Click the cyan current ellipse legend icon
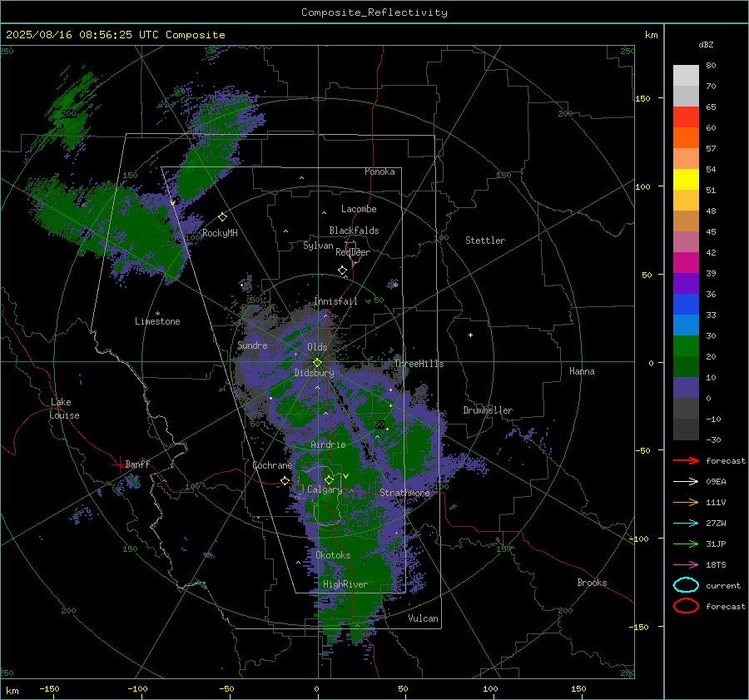This screenshot has height=700, width=749. pos(686,585)
